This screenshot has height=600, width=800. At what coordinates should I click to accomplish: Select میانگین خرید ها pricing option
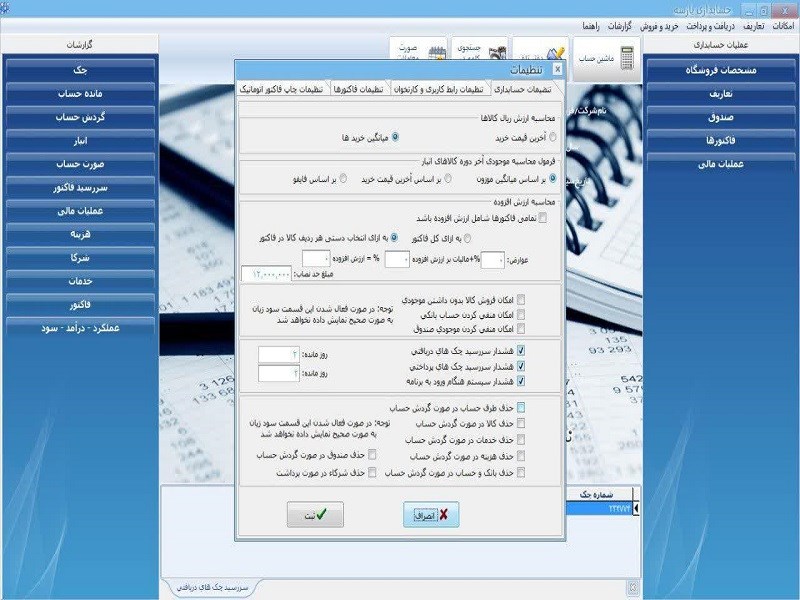coord(396,138)
